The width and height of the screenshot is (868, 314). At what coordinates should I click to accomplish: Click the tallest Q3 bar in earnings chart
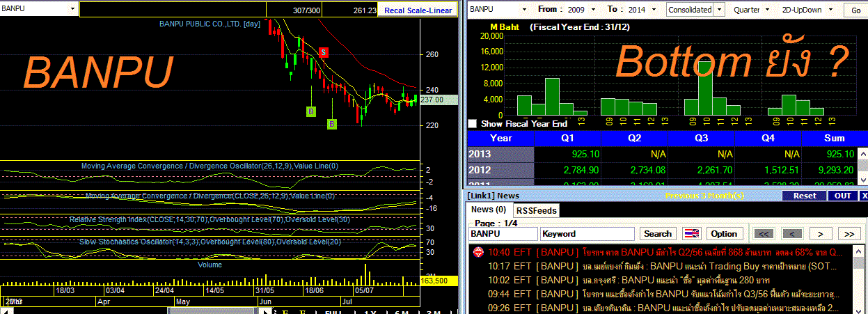tap(705, 88)
